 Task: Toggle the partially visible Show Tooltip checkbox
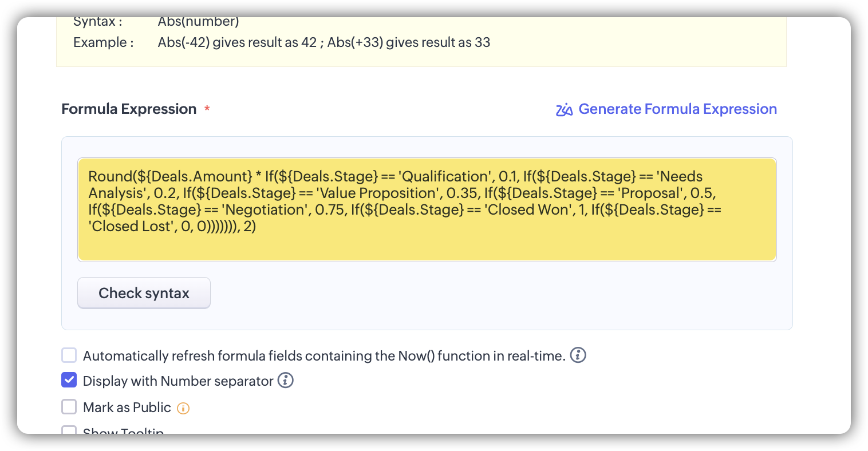pos(69,430)
